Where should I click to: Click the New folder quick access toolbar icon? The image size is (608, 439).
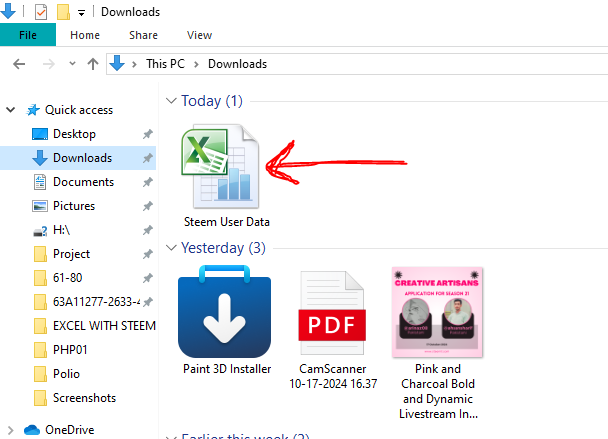click(63, 12)
